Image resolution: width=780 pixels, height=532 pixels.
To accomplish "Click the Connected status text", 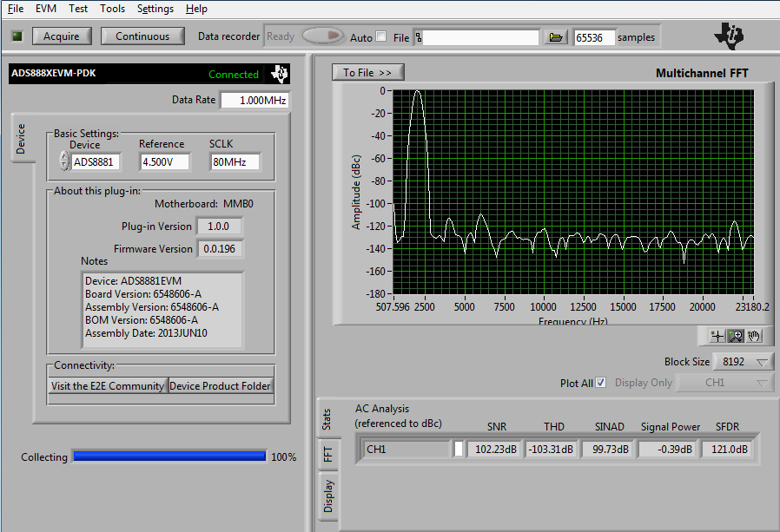I will click(x=234, y=75).
